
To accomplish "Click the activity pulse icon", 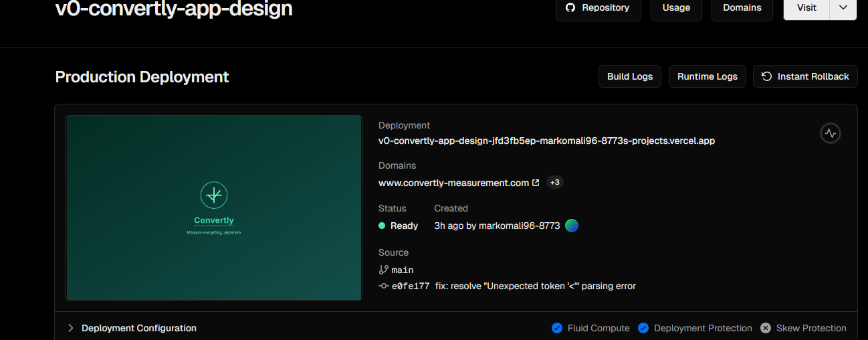I will 830,133.
